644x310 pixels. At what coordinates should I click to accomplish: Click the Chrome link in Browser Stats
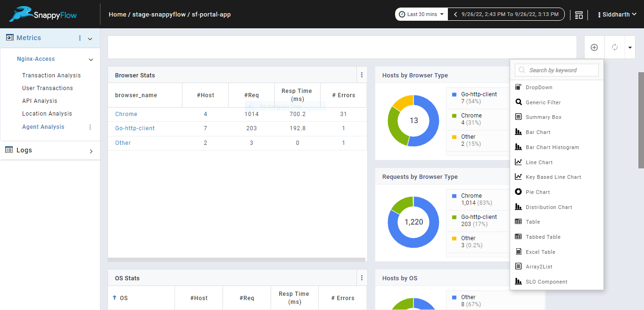tap(126, 114)
